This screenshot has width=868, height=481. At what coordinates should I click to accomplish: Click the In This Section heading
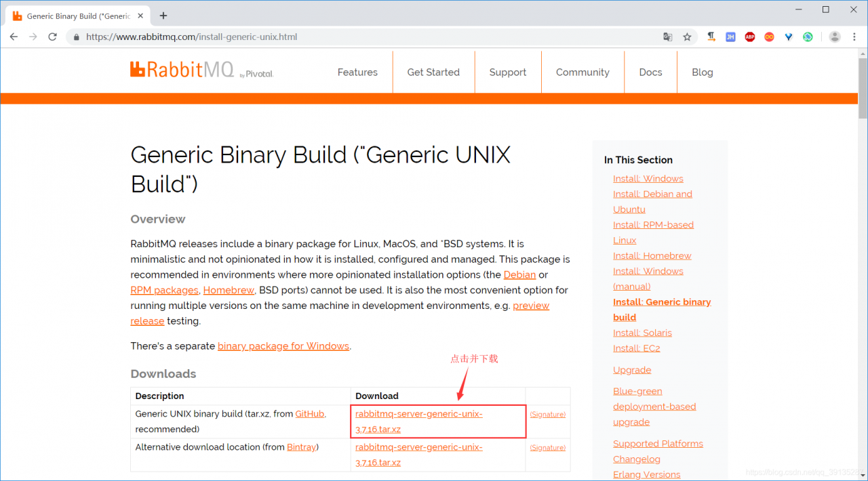pyautogui.click(x=638, y=160)
